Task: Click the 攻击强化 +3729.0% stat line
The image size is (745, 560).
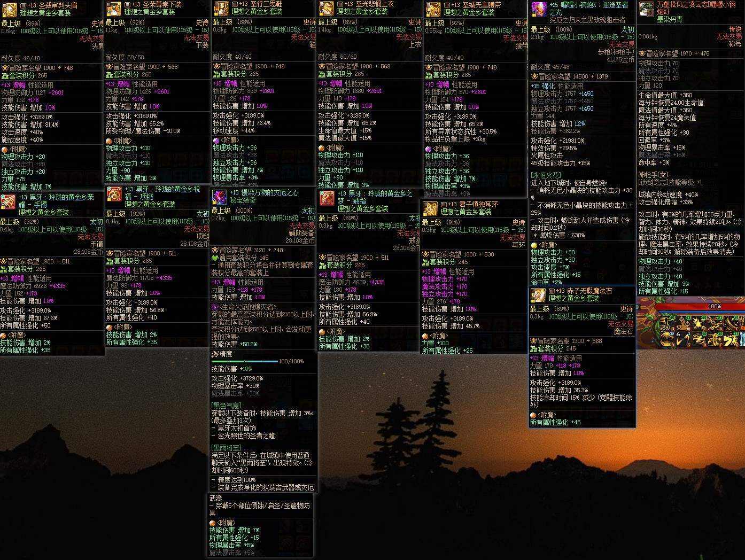Action: (x=237, y=378)
